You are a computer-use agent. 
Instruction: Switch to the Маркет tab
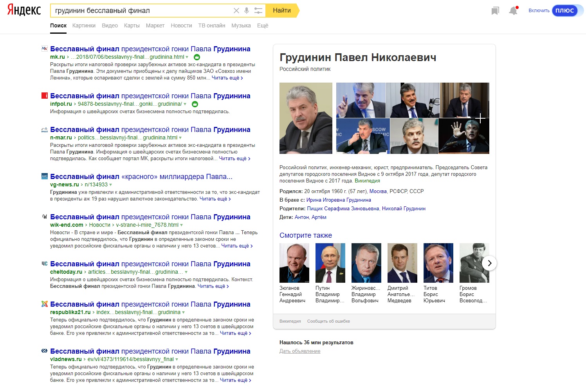[155, 25]
